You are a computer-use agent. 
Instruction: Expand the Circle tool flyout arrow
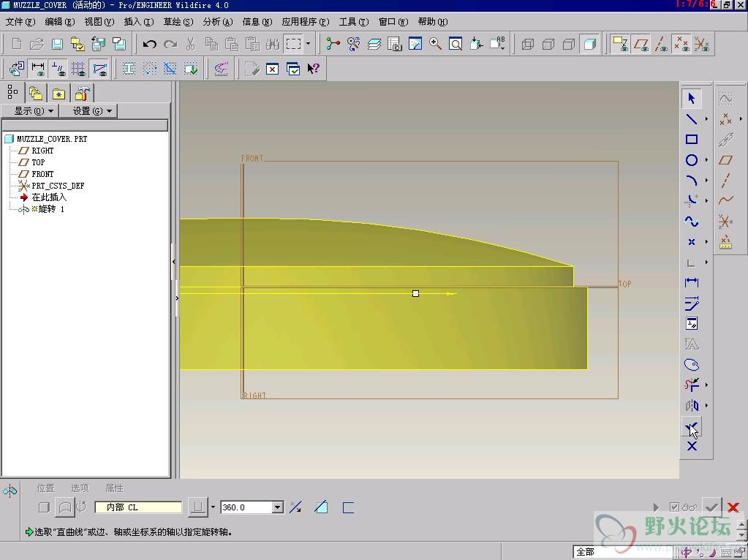pos(706,160)
